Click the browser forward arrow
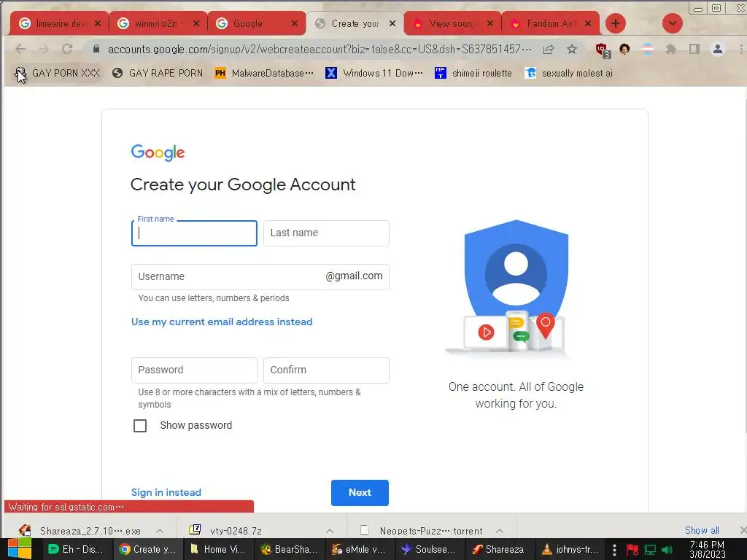747x560 pixels. (43, 49)
